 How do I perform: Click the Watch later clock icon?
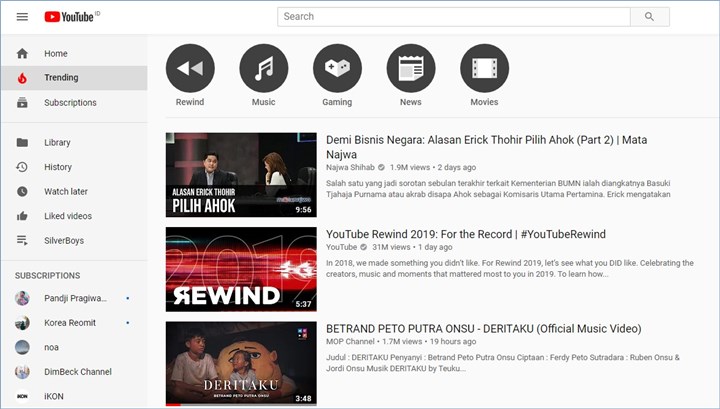[22, 191]
